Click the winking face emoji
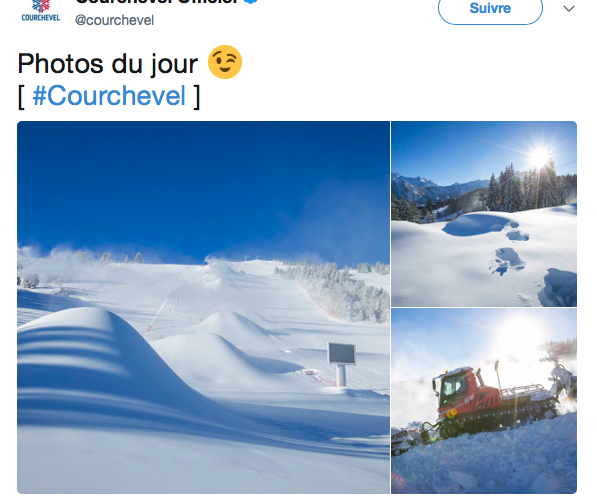This screenshot has width=597, height=500. (x=225, y=62)
